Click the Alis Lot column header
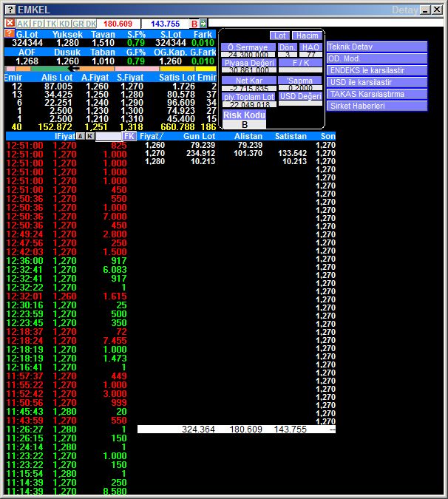448x499 pixels. pyautogui.click(x=57, y=78)
